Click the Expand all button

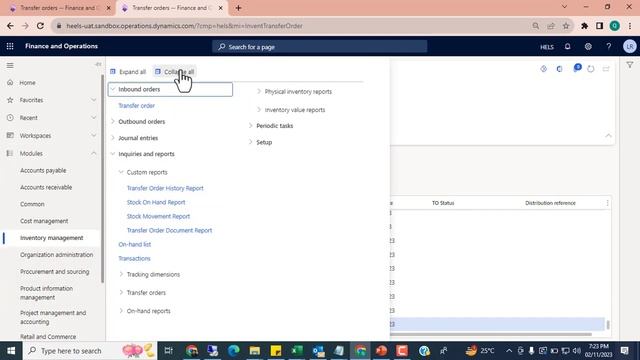tap(128, 72)
